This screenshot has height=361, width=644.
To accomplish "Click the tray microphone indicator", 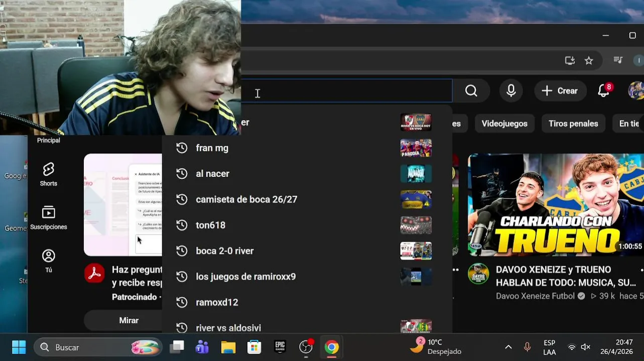I will [527, 347].
